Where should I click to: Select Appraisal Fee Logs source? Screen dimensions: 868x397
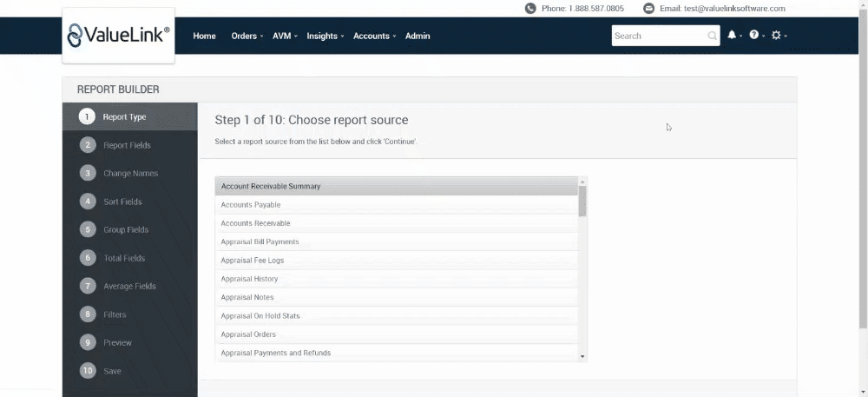click(397, 261)
